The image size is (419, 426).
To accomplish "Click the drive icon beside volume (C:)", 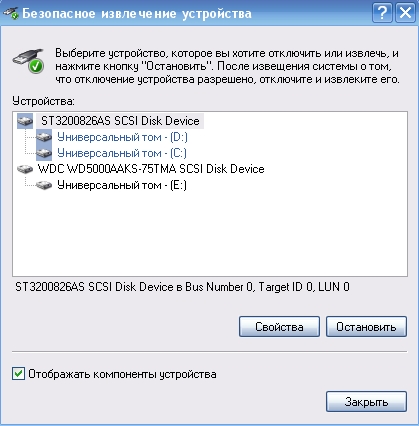I will point(44,153).
